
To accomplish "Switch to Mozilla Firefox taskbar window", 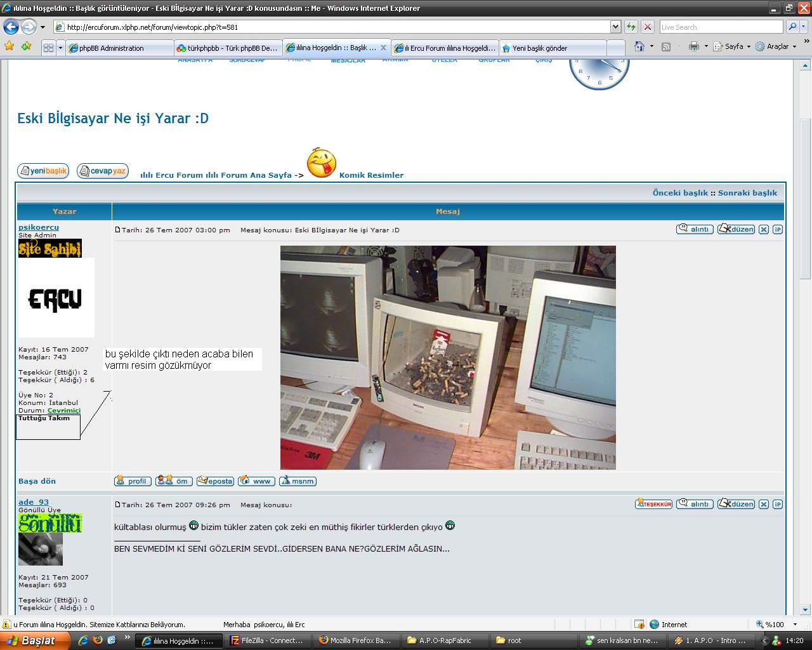I will point(355,640).
